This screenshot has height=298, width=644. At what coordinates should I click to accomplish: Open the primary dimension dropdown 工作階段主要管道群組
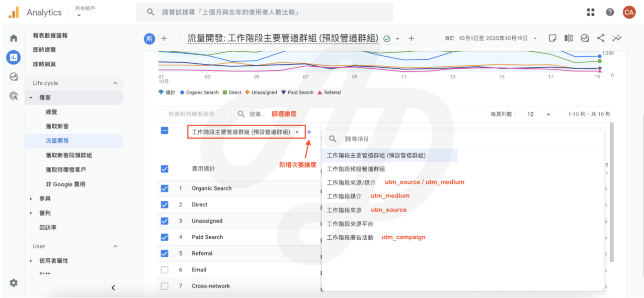(x=246, y=132)
